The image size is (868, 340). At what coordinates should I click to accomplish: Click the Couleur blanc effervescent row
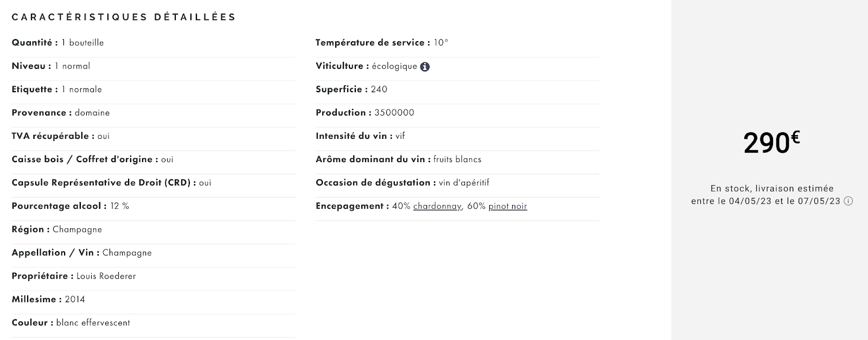(x=154, y=323)
